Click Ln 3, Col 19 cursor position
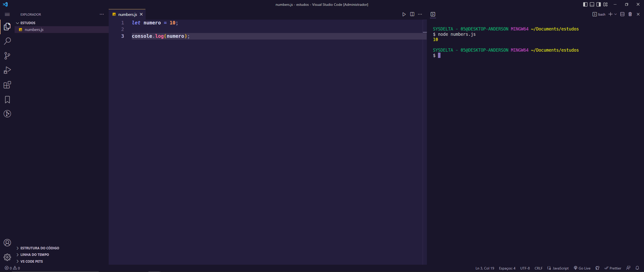Image resolution: width=644 pixels, height=272 pixels. click(x=485, y=268)
